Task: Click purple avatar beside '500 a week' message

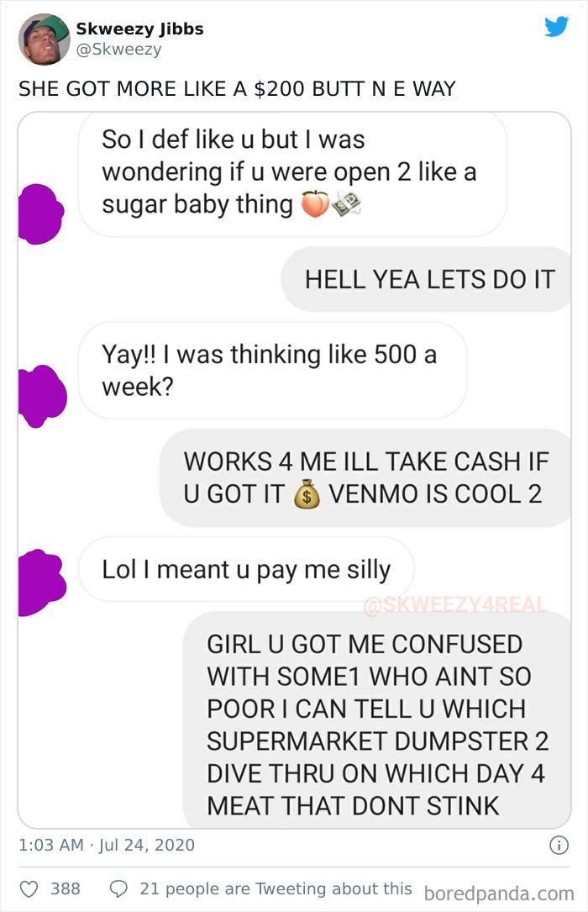Action: [42, 396]
